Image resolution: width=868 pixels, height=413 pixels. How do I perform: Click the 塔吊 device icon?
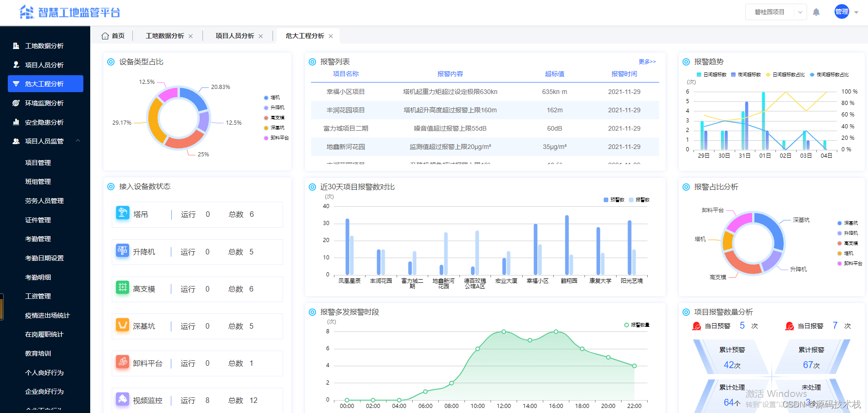(123, 213)
